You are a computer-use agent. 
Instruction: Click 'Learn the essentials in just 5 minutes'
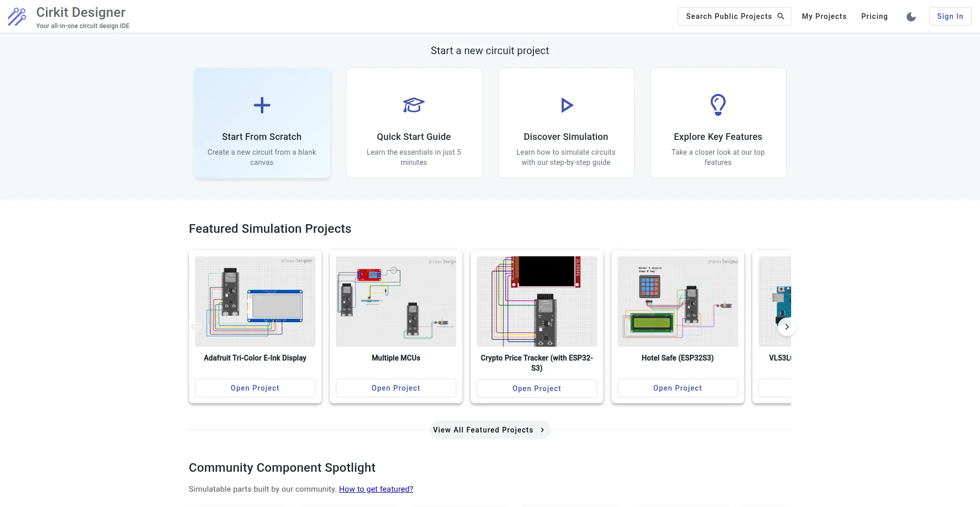tap(414, 157)
